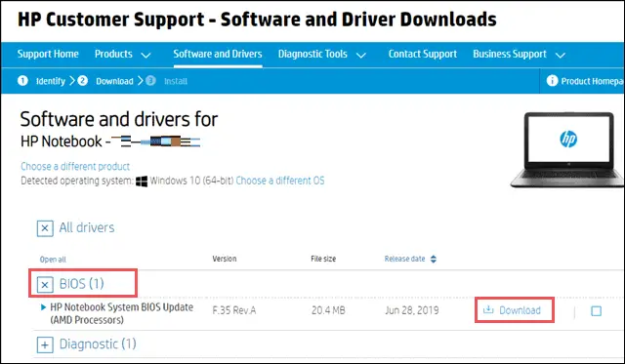Click the File size column header

click(x=323, y=259)
